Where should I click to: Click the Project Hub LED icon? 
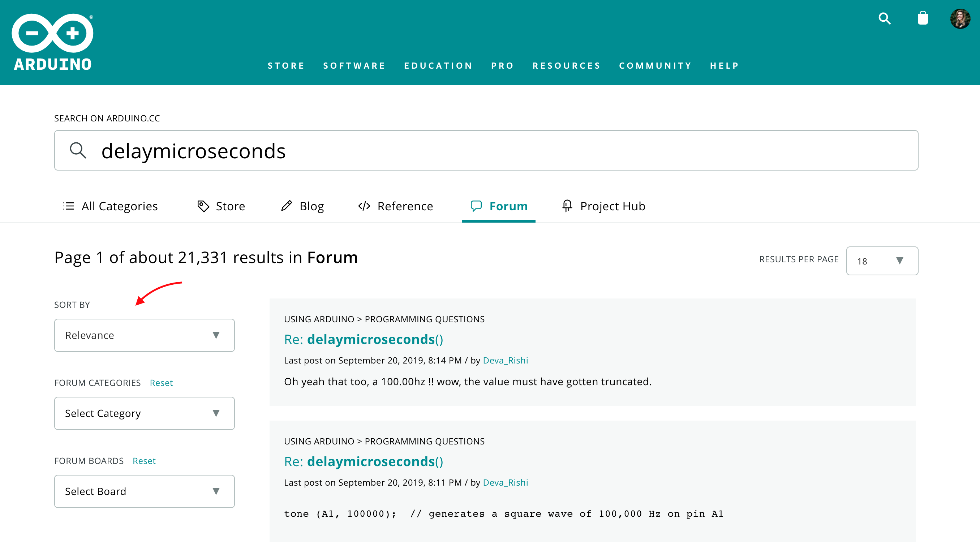tap(567, 206)
